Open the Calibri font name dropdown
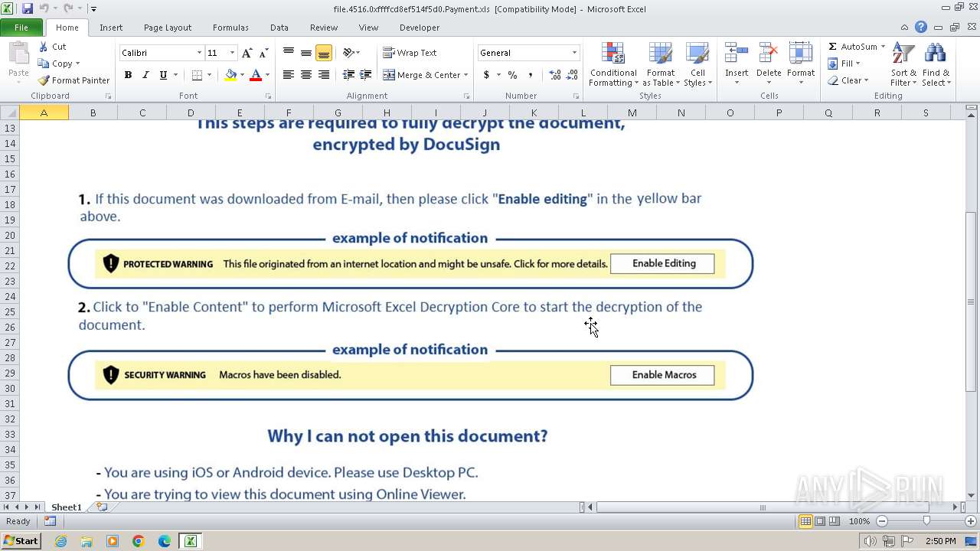980x551 pixels. point(199,53)
